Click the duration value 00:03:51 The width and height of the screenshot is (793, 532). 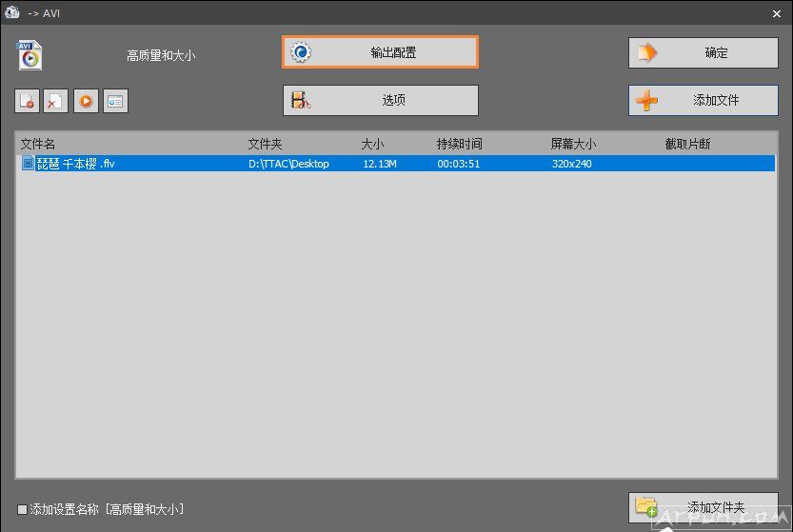point(459,164)
